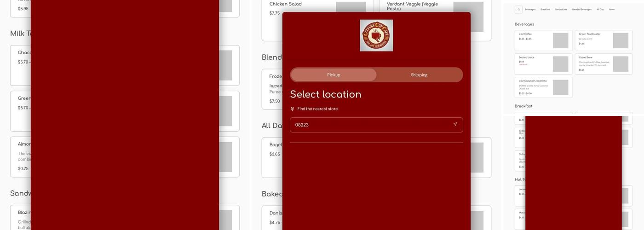Open the Green Tea Booster item
Screen dimensions: 644x230
click(x=603, y=40)
